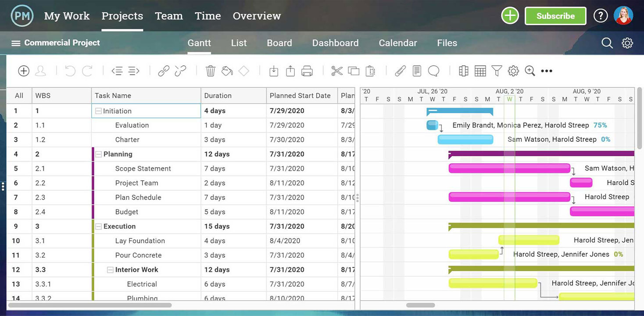
Task: Click the WBS column header
Action: tap(61, 96)
